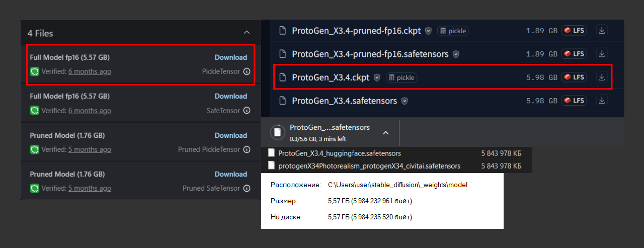Image resolution: width=644 pixels, height=248 pixels.
Task: Click LFS badge on ProtoGen_X3.4.safetensors row
Action: 574,101
